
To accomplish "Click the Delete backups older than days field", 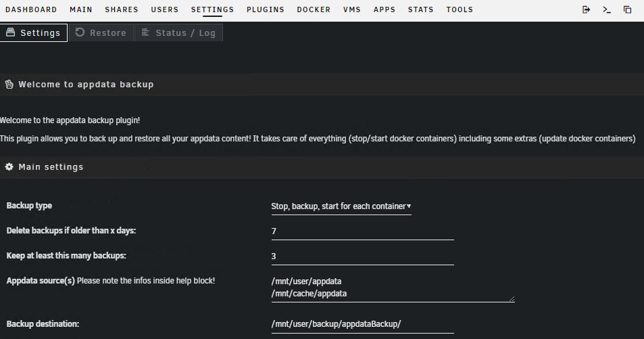I will (x=362, y=231).
